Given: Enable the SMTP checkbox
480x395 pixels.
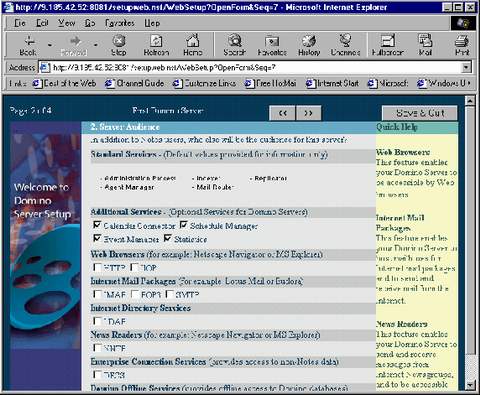Looking at the screenshot, I should click(170, 294).
